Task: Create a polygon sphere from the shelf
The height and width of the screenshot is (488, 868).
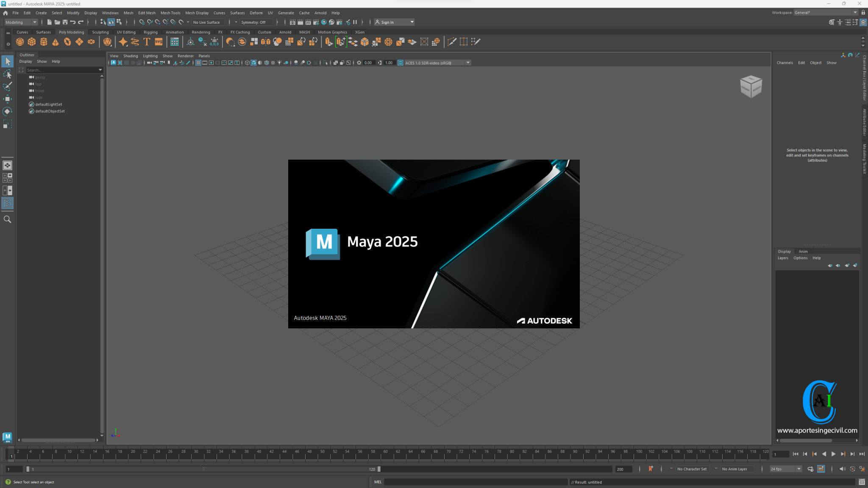Action: (19, 42)
